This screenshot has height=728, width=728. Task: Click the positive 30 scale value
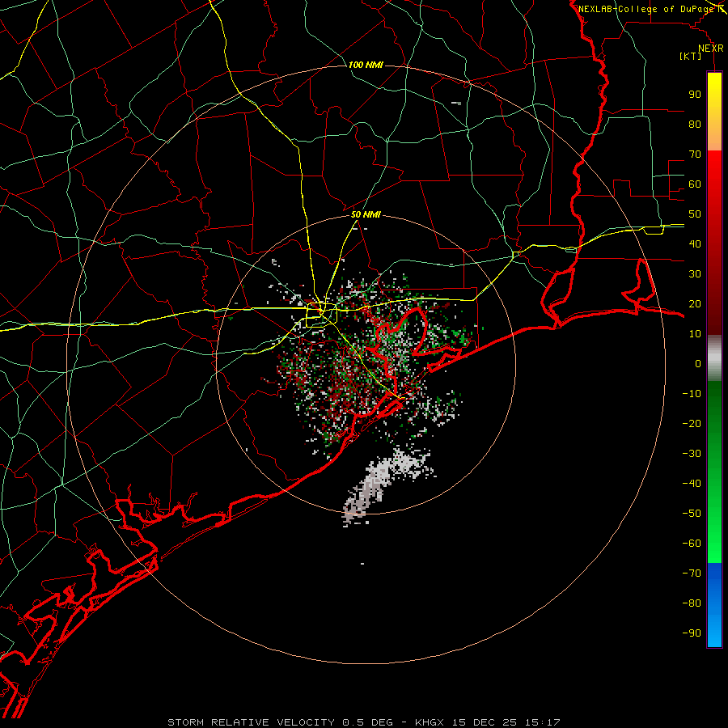click(695, 274)
